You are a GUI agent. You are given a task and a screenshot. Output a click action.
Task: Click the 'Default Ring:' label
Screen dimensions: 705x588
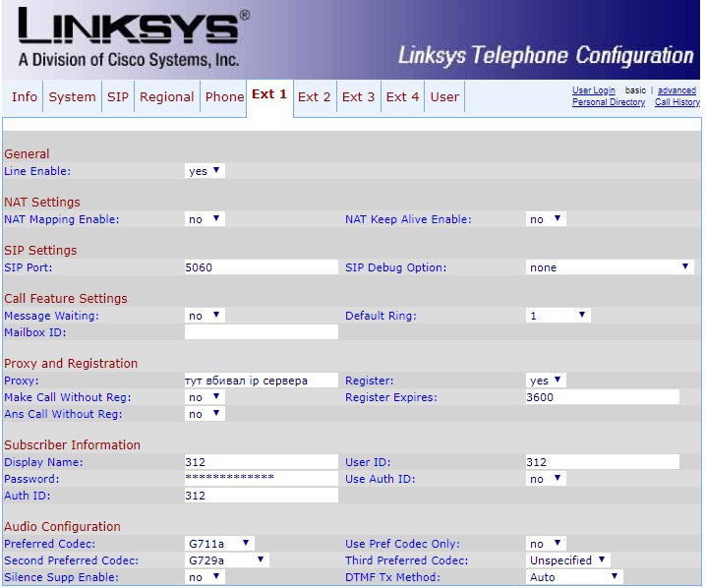click(x=381, y=316)
